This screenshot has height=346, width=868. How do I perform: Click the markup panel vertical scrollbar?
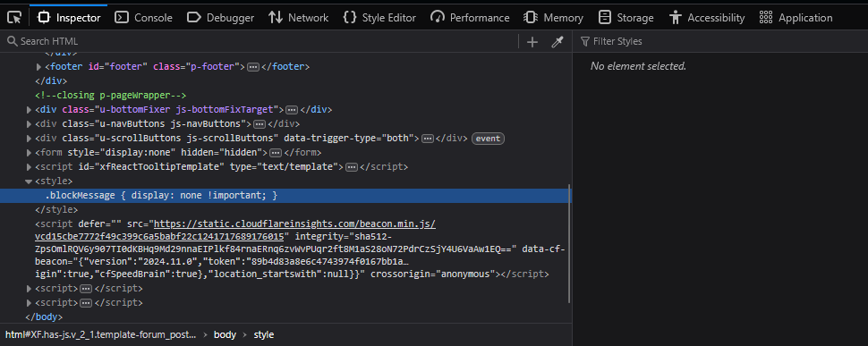(x=570, y=243)
